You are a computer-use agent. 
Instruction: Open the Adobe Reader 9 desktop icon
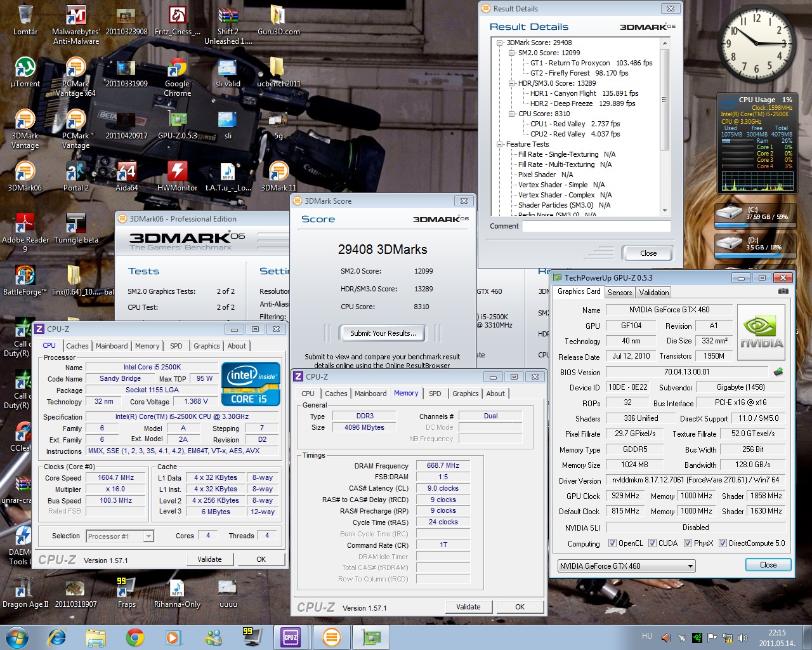25,233
